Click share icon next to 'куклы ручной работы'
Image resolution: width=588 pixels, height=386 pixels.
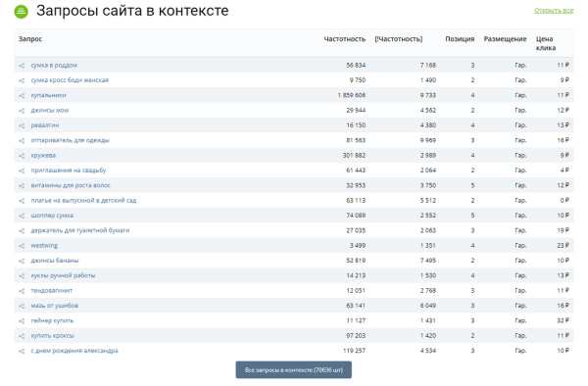point(22,276)
